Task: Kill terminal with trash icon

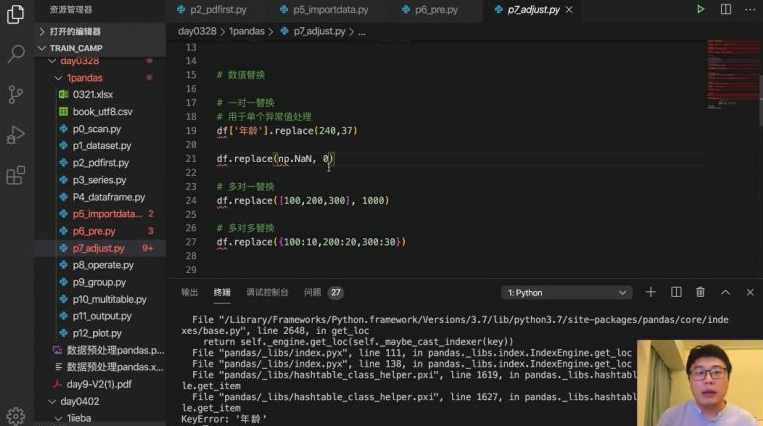Action: pos(700,292)
